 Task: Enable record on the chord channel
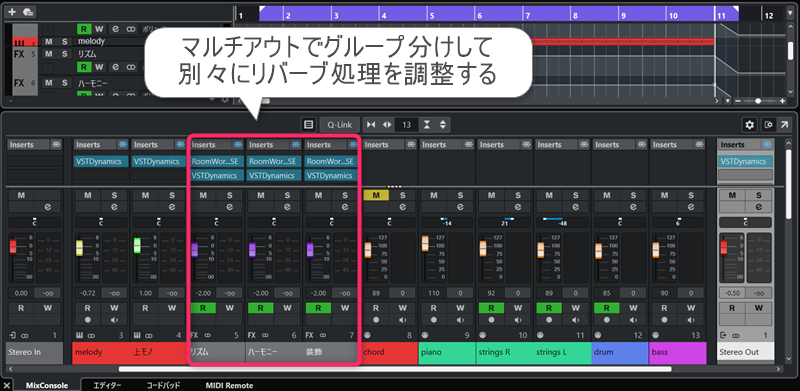click(376, 320)
